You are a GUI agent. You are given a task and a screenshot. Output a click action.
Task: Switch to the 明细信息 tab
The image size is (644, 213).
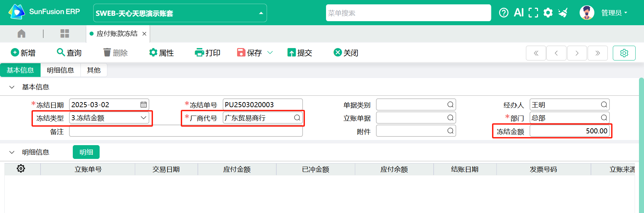pyautogui.click(x=60, y=70)
